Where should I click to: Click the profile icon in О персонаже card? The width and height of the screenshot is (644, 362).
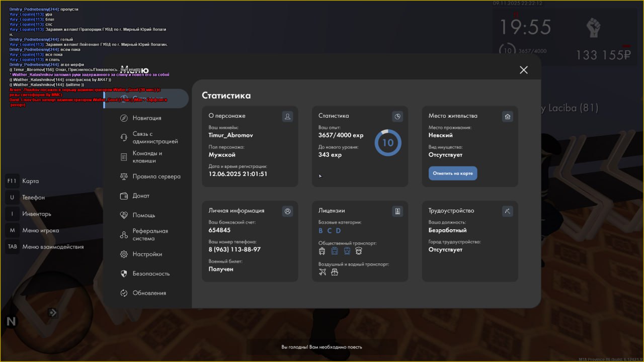[288, 117]
